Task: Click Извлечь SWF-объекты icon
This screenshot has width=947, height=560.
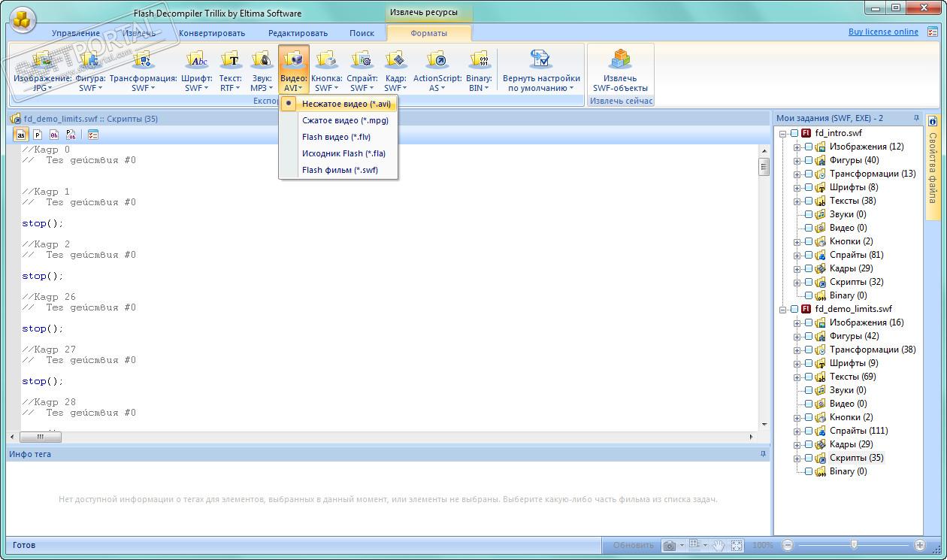Action: pyautogui.click(x=620, y=59)
